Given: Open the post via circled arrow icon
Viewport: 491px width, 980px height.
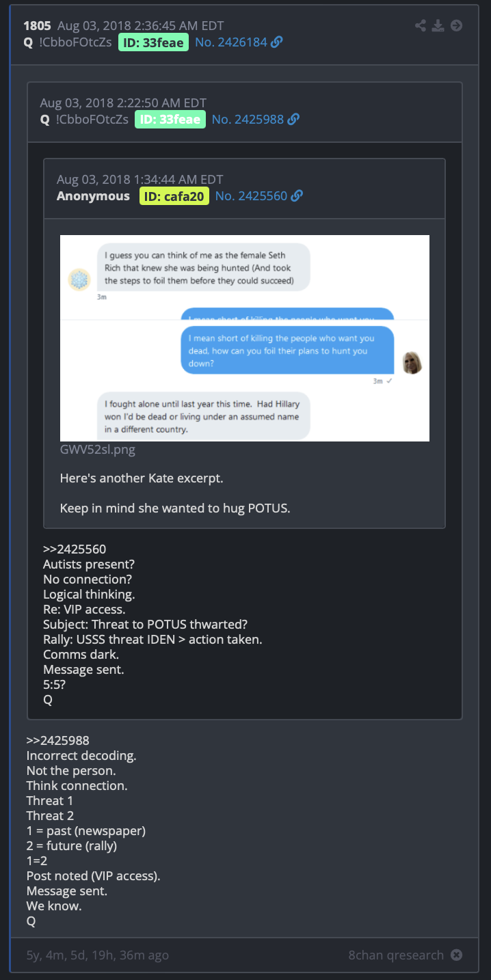Looking at the screenshot, I should click(456, 26).
